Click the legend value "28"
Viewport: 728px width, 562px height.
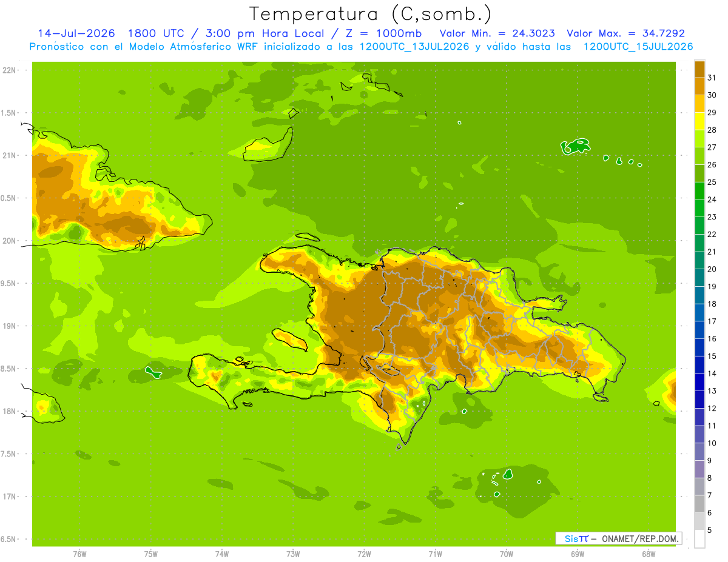click(x=712, y=130)
